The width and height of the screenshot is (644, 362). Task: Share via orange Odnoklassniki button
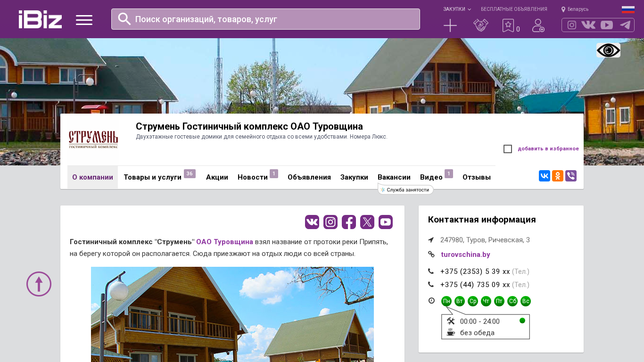click(558, 176)
